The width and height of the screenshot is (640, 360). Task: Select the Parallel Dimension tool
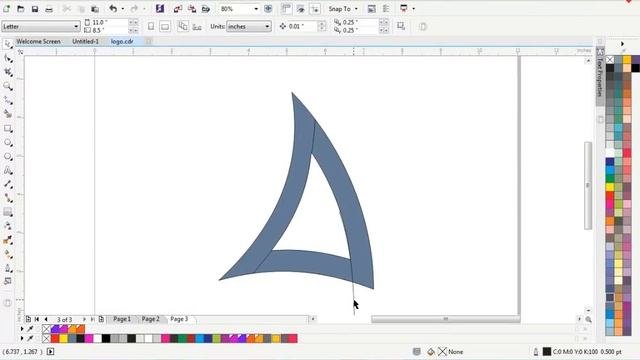(8, 184)
